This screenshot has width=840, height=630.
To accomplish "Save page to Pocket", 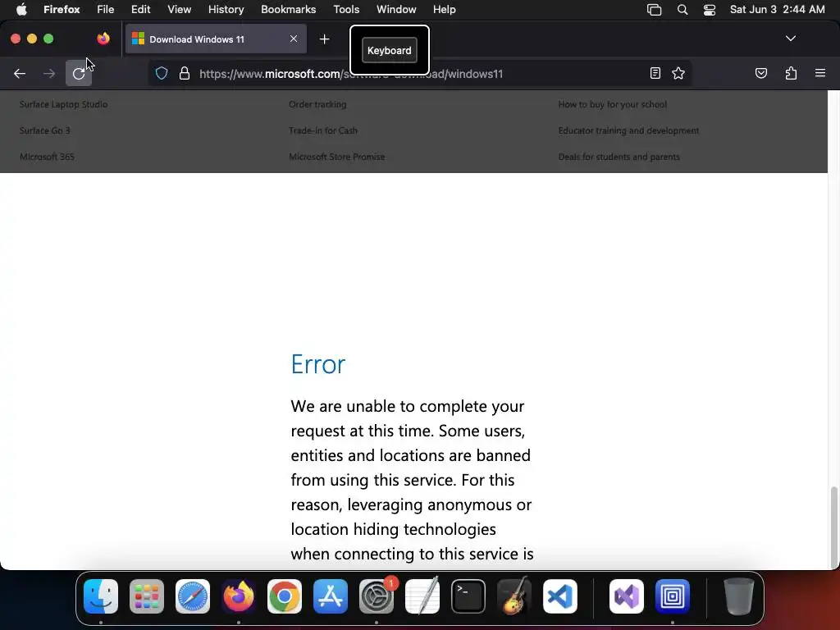I will (760, 73).
